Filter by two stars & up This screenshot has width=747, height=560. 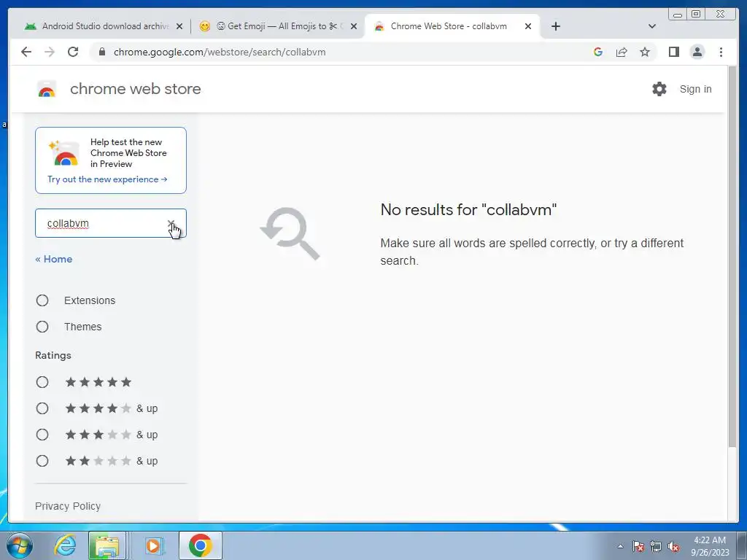click(42, 461)
